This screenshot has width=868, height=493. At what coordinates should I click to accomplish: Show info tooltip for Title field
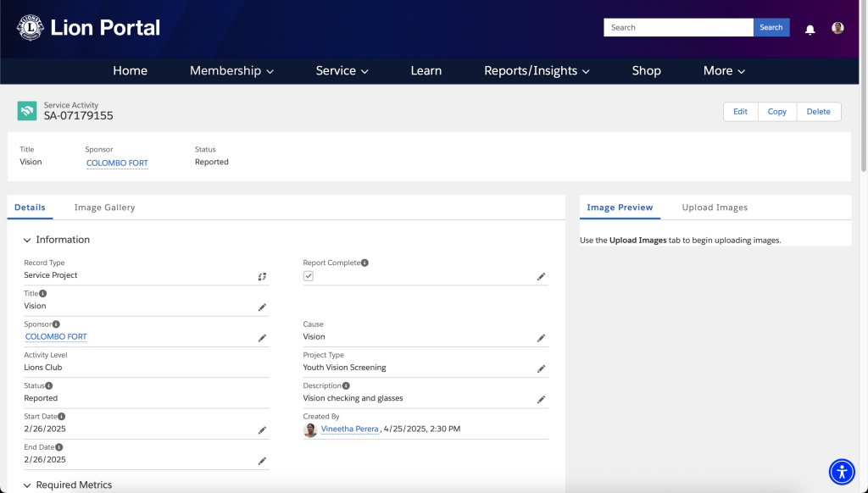(42, 294)
